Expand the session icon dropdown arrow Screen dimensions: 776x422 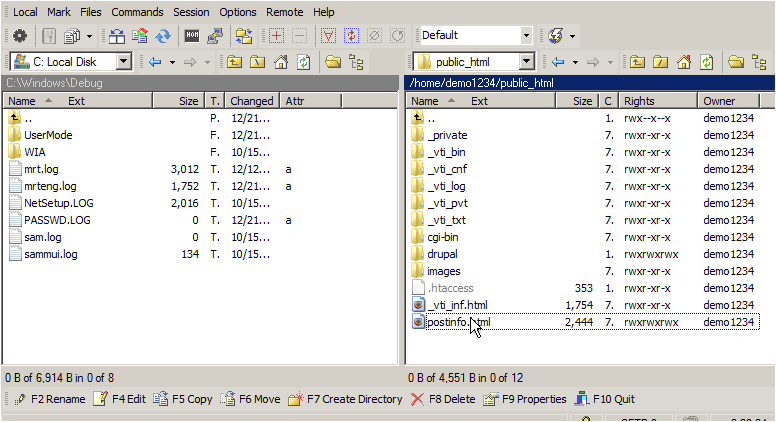click(x=573, y=36)
